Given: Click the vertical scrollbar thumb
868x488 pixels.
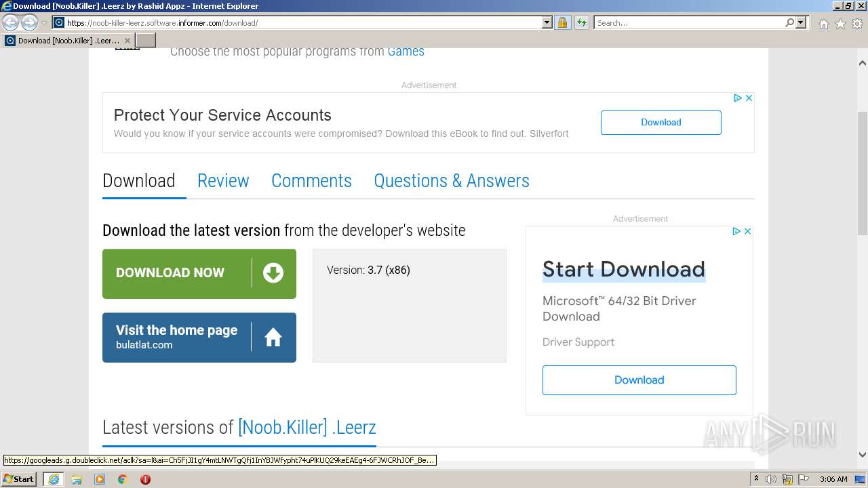Looking at the screenshot, I should click(863, 173).
